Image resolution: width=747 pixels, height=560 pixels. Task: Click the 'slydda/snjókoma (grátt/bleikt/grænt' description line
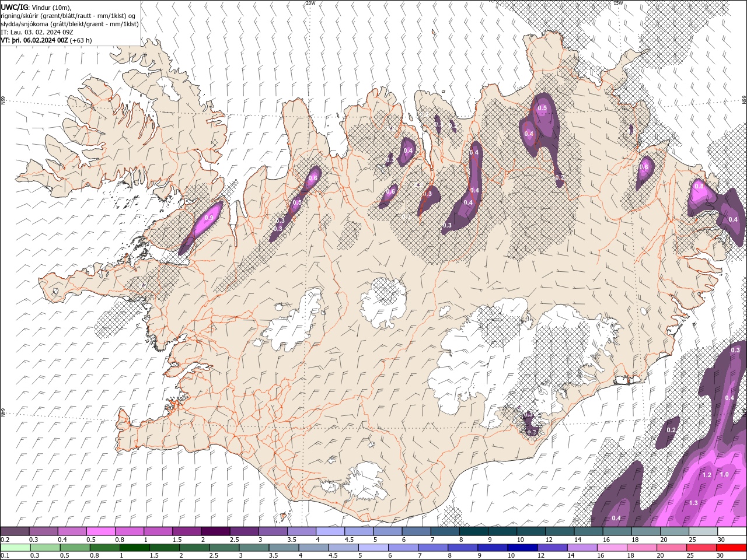(x=69, y=24)
